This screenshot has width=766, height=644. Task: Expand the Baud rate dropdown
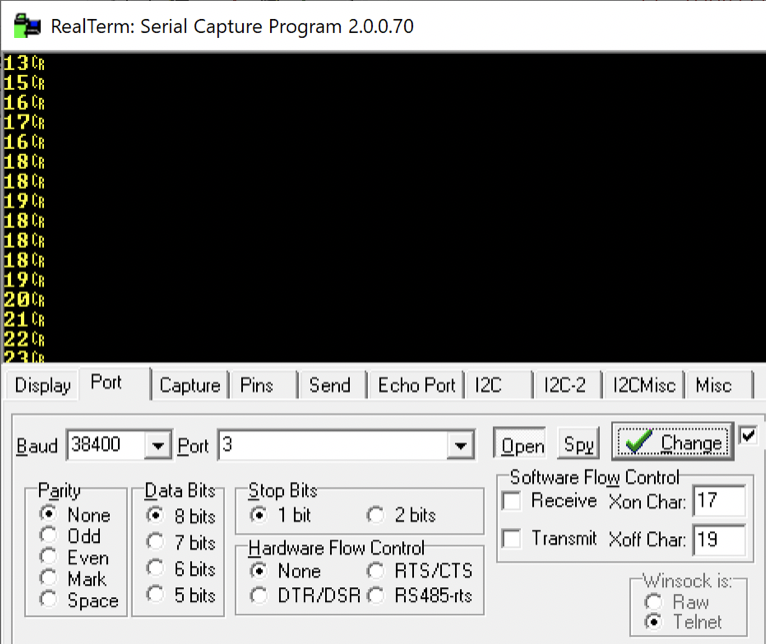pos(158,445)
